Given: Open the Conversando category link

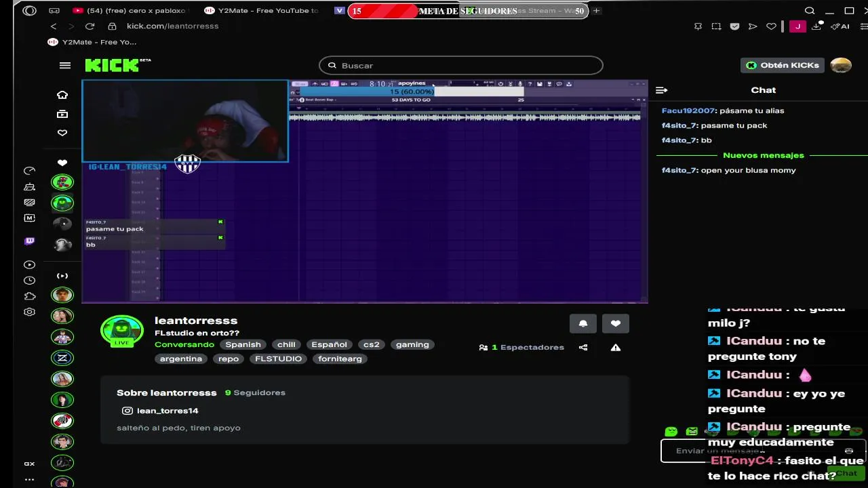Looking at the screenshot, I should click(x=184, y=345).
